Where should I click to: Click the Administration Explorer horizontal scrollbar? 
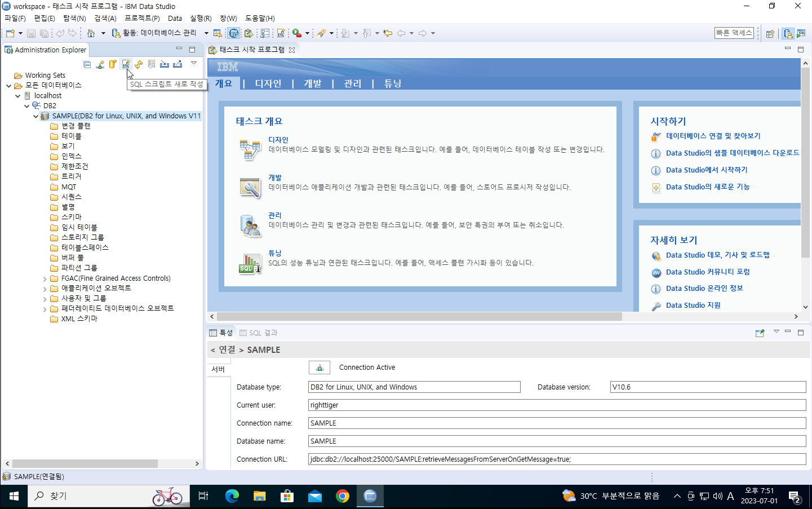(85, 463)
